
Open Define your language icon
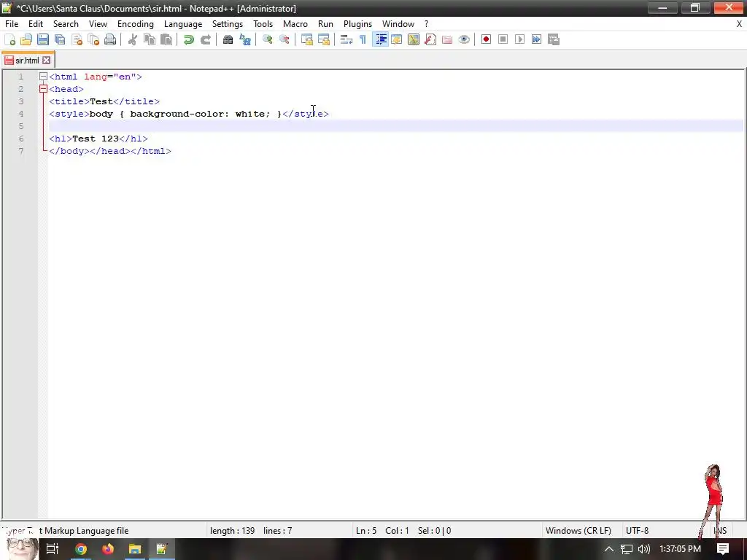pyautogui.click(x=396, y=39)
